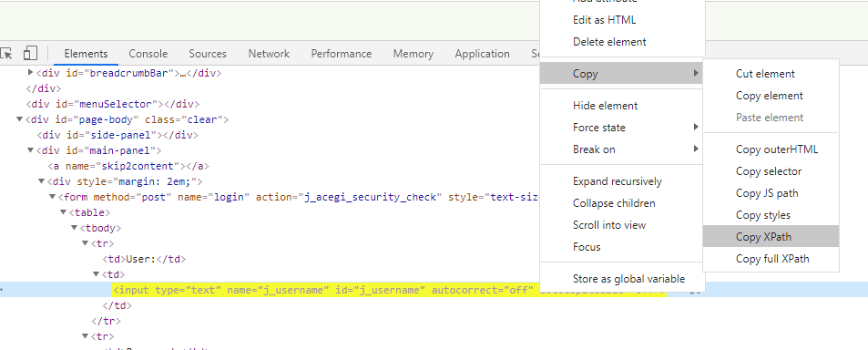Collapse the login form node
This screenshot has height=350, width=868.
(x=53, y=197)
